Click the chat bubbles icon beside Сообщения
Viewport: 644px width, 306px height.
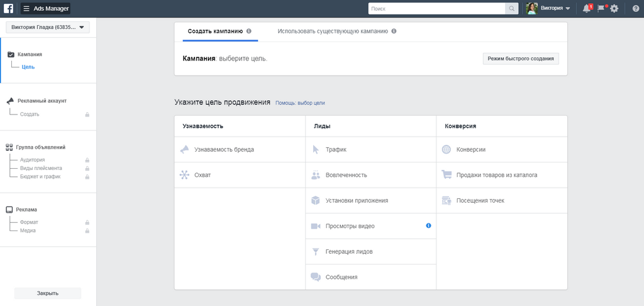[316, 277]
